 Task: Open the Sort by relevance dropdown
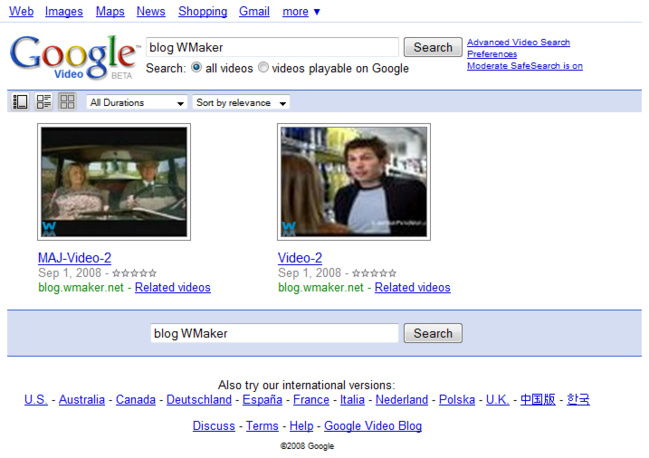241,103
